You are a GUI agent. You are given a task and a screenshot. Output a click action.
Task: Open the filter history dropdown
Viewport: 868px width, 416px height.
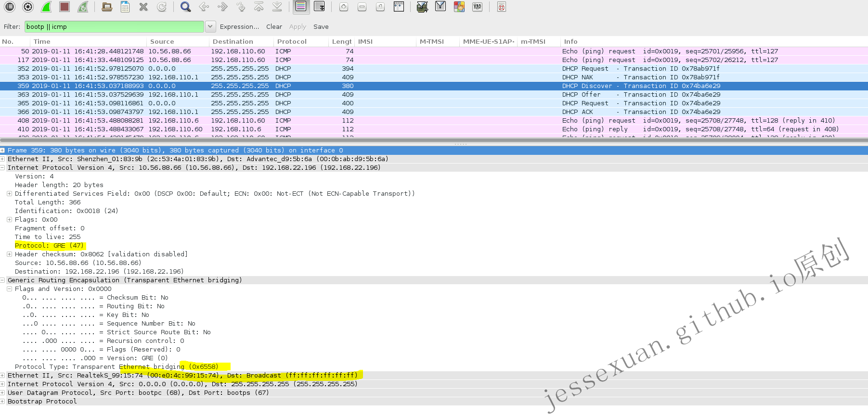pos(211,27)
